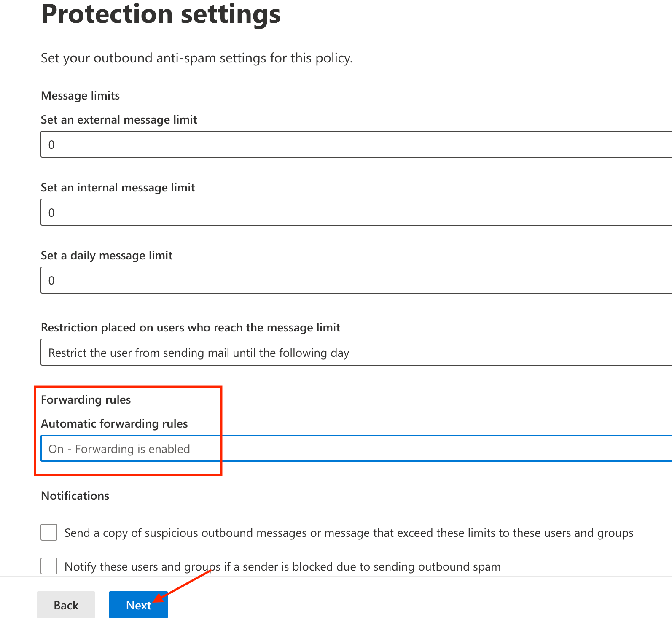Click the 'Forwarding rules' section heading
This screenshot has width=672, height=625.
click(86, 400)
